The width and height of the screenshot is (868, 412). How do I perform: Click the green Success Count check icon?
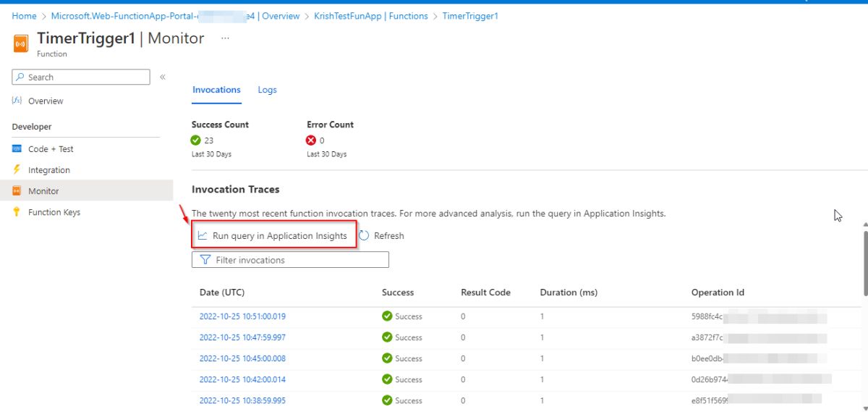196,140
